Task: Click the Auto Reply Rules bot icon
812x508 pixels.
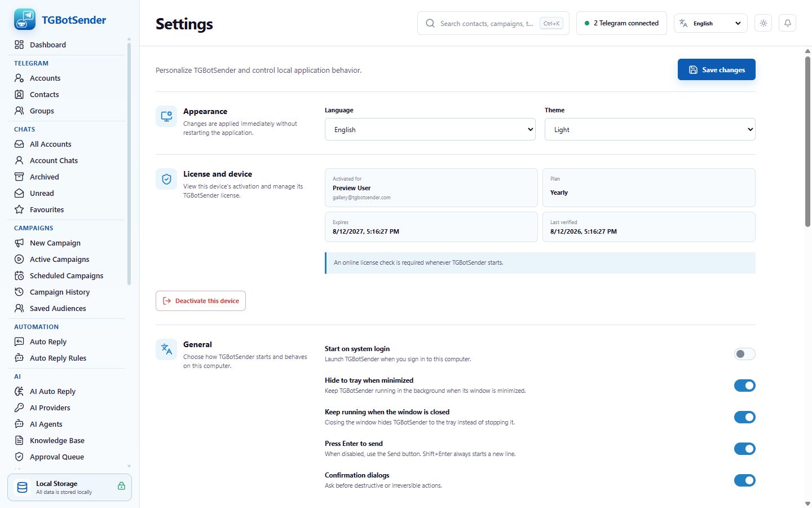Action: (x=19, y=358)
